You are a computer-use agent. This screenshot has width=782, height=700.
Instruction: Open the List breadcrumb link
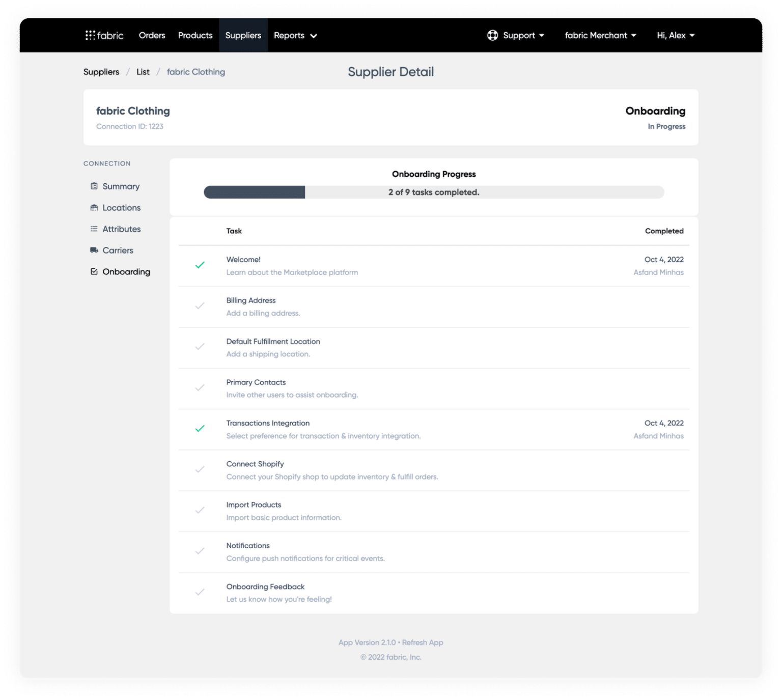[143, 72]
